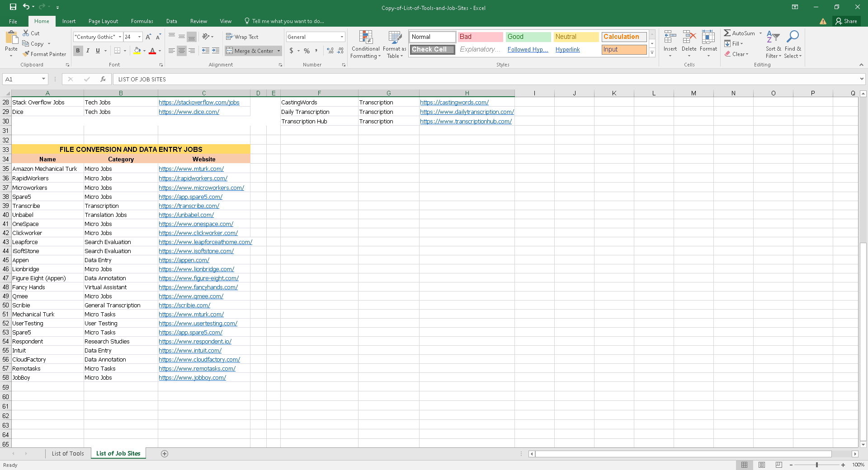Open the Formulas ribbon tab
This screenshot has width=868, height=470.
142,21
